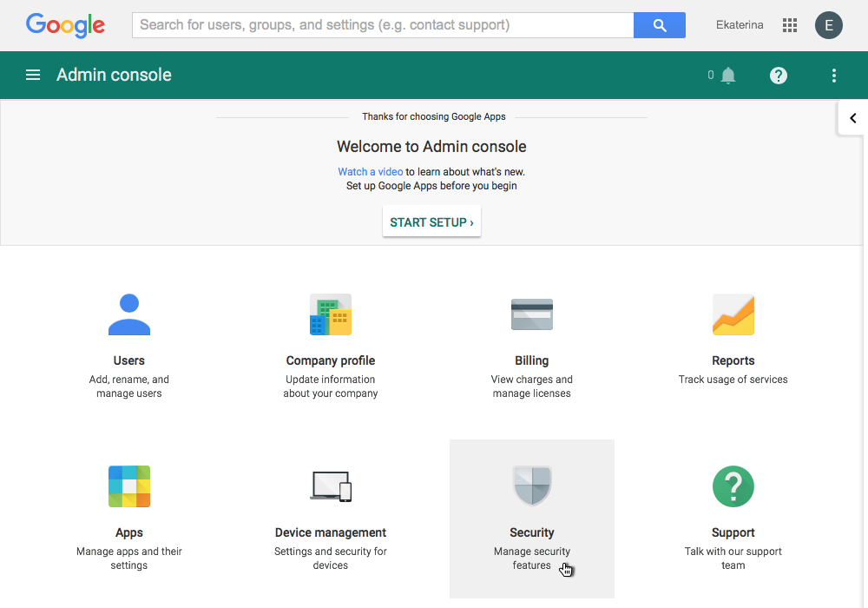The height and width of the screenshot is (608, 868).
Task: Click the account avatar with letter E
Action: pos(828,25)
